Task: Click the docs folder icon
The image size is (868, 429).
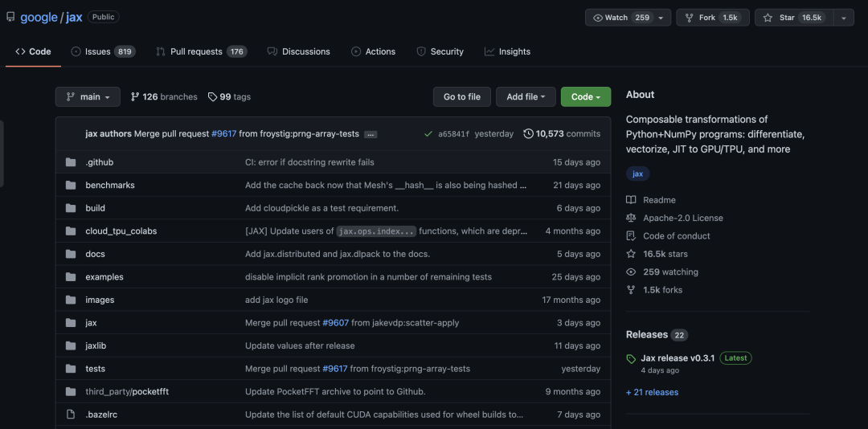Action: tap(70, 254)
